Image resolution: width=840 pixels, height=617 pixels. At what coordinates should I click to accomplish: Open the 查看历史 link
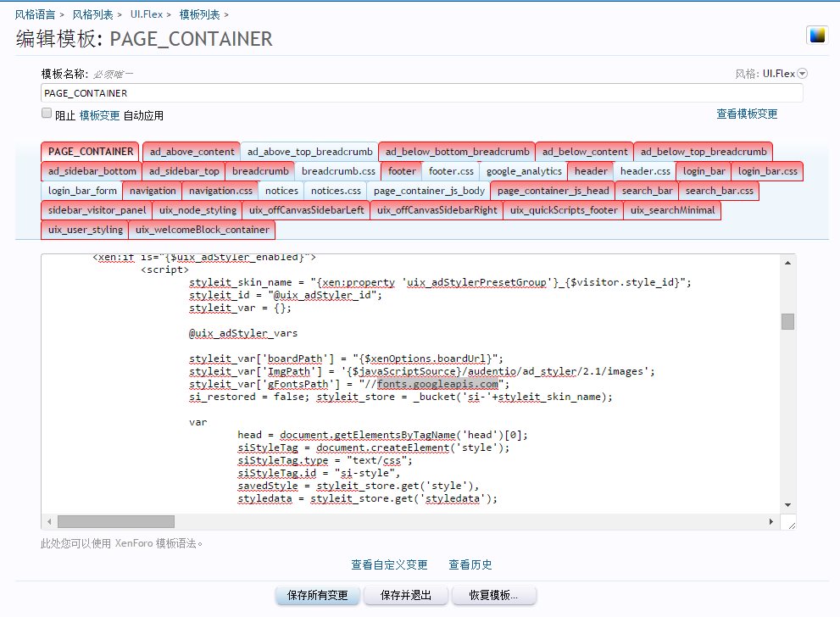470,564
